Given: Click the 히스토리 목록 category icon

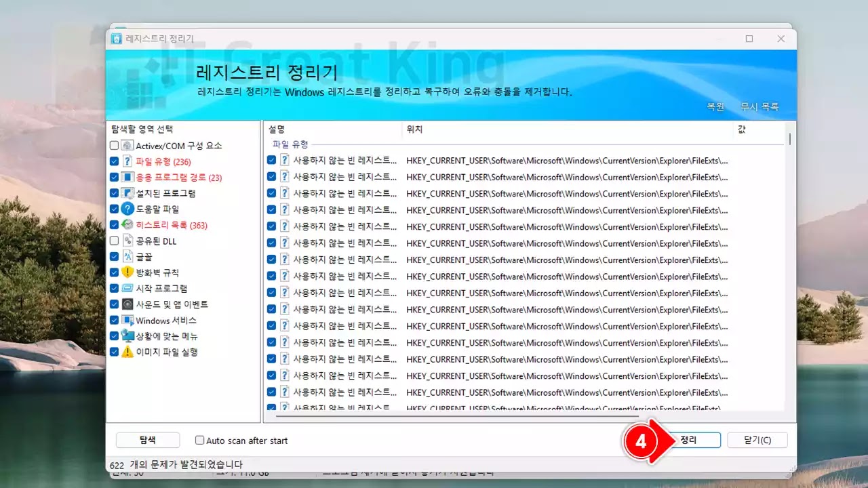Looking at the screenshot, I should coord(127,225).
